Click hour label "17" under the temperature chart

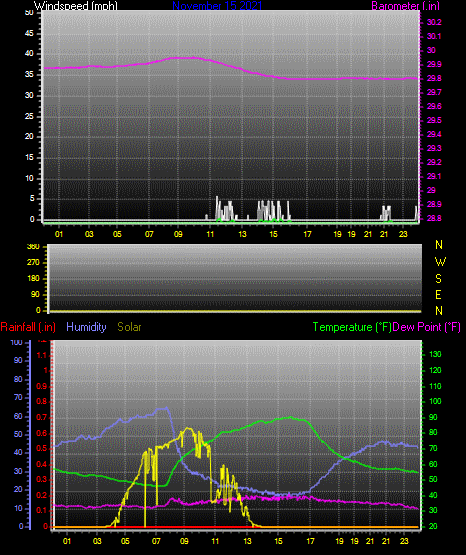tap(310, 541)
